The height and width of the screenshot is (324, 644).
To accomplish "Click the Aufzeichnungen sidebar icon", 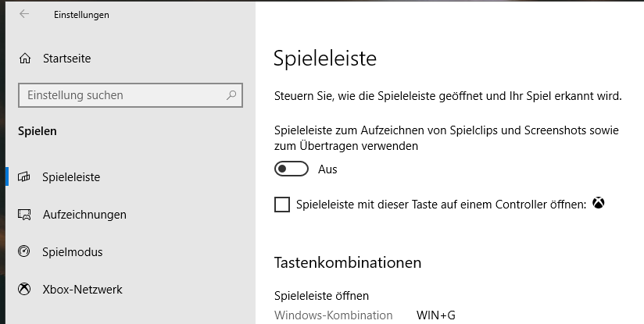I will pyautogui.click(x=25, y=215).
